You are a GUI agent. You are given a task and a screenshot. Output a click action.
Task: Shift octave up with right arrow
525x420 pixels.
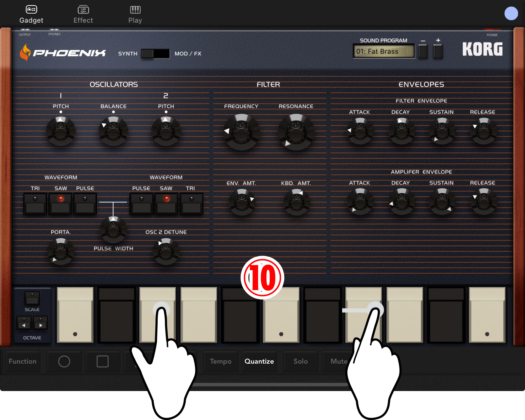41,323
